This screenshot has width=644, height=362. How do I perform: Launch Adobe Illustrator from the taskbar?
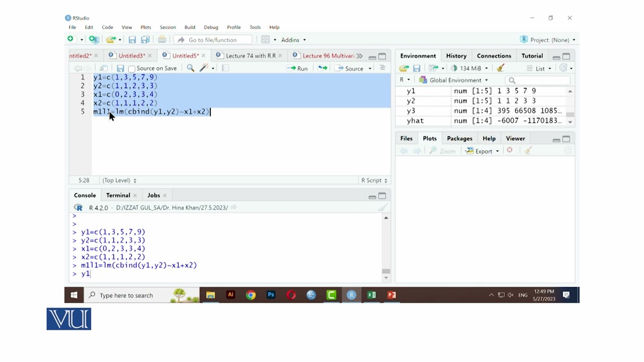click(230, 295)
